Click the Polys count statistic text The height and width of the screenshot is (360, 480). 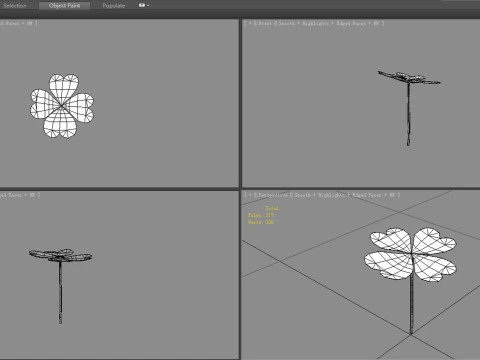tap(261, 215)
